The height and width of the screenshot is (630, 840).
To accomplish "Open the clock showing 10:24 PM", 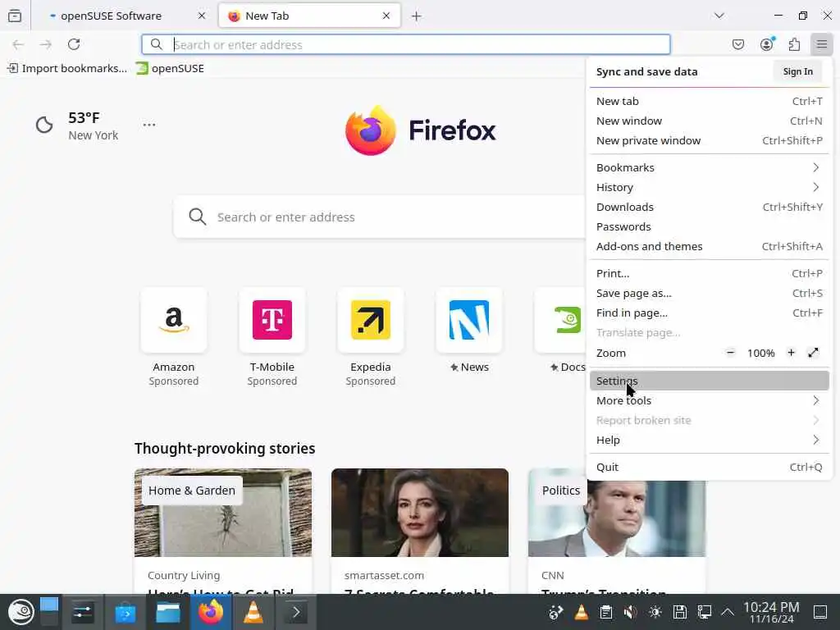I will [771, 612].
